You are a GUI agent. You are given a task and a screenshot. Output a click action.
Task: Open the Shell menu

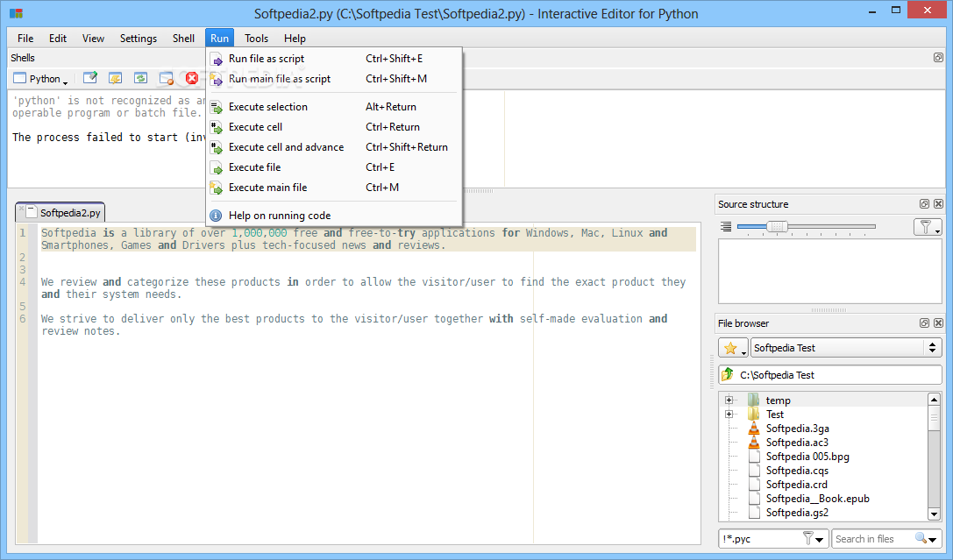183,39
